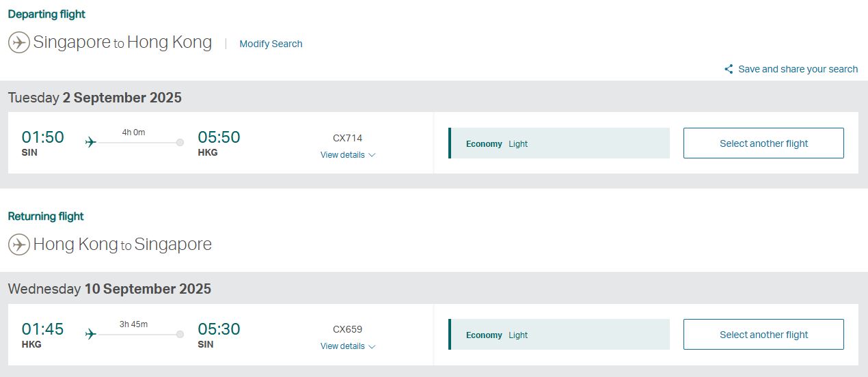Click the Wednesday 10 September 2025 date header

(x=109, y=289)
